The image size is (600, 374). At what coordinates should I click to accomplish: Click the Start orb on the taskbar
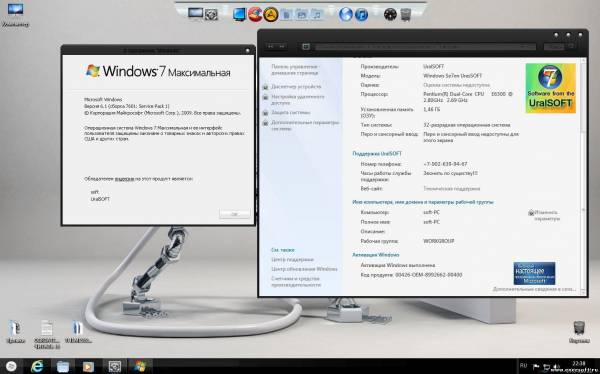click(x=11, y=366)
